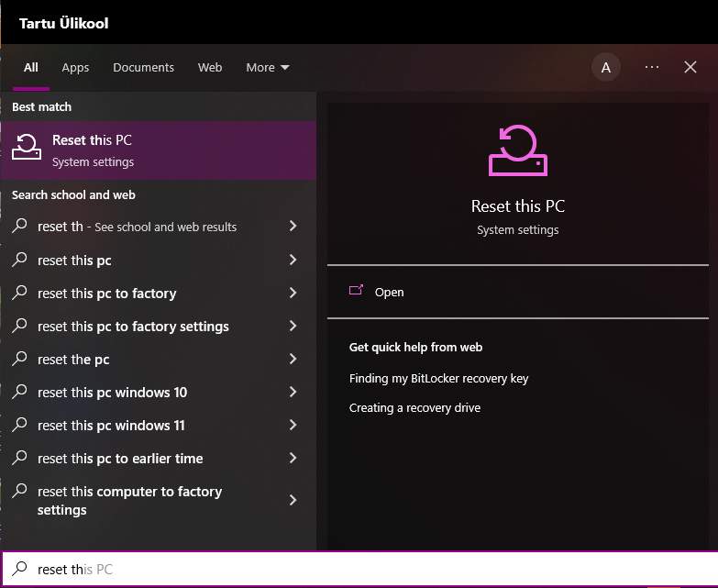Choose 'reset this pc to factory settings'
718x588 pixels.
159,326
